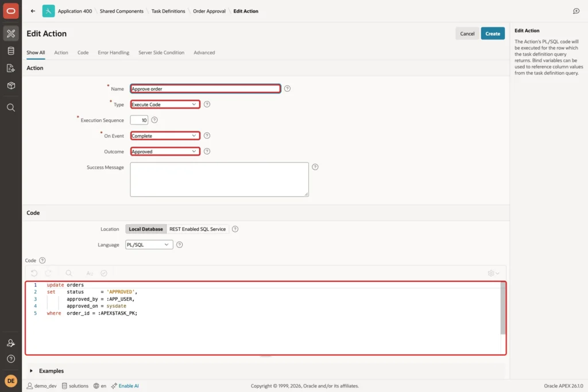Viewport: 588px width, 392px height.
Task: Open SQL Workshop database icon
Action: tap(11, 51)
